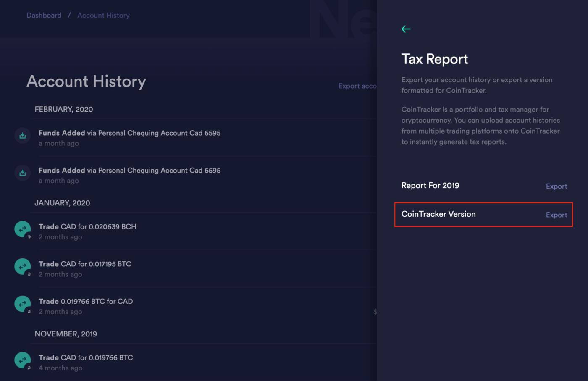The image size is (588, 381).
Task: Click the deposit icon beside the first Funds Added entry
Action: click(22, 135)
